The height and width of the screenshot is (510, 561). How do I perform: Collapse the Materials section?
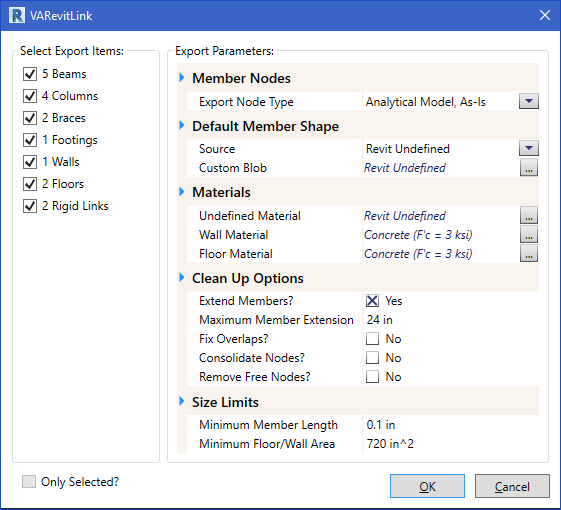(x=182, y=192)
